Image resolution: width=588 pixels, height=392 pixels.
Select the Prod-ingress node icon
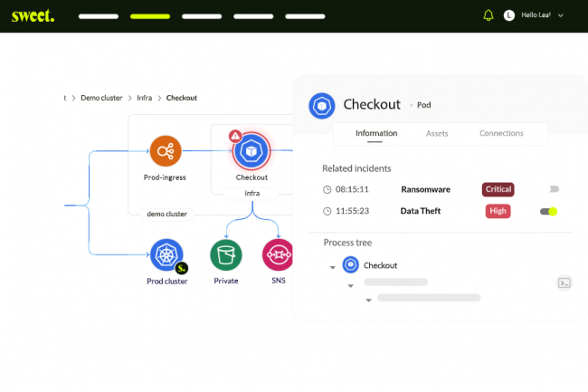tap(166, 150)
